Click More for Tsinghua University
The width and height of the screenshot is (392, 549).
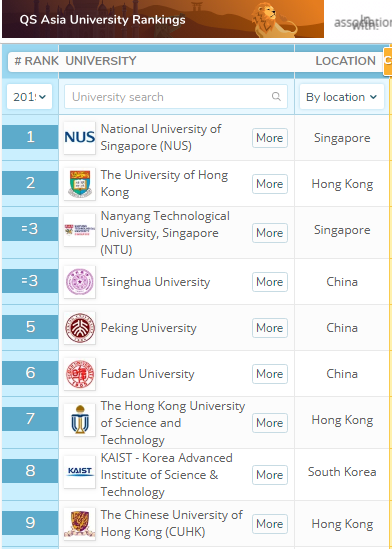(270, 282)
